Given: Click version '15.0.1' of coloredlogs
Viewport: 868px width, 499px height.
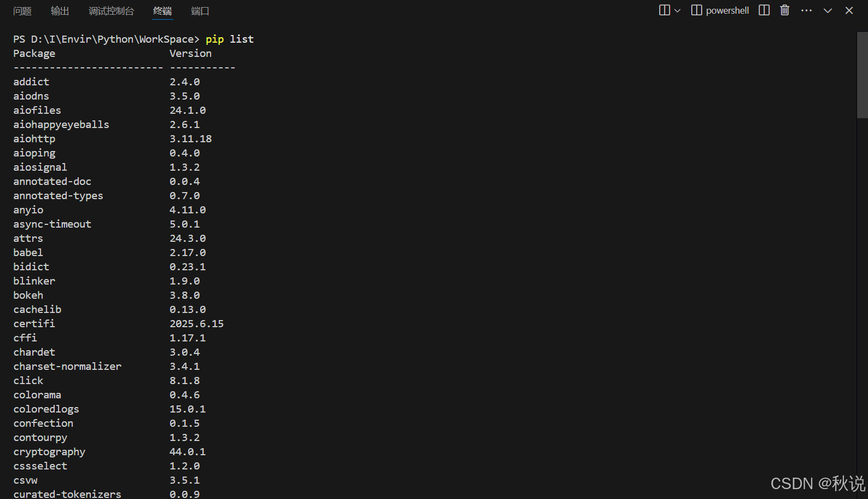Looking at the screenshot, I should [188, 409].
